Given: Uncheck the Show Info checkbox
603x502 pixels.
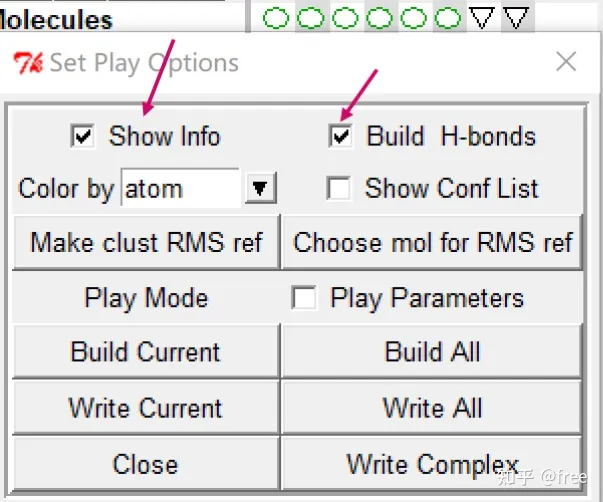Looking at the screenshot, I should pos(83,136).
